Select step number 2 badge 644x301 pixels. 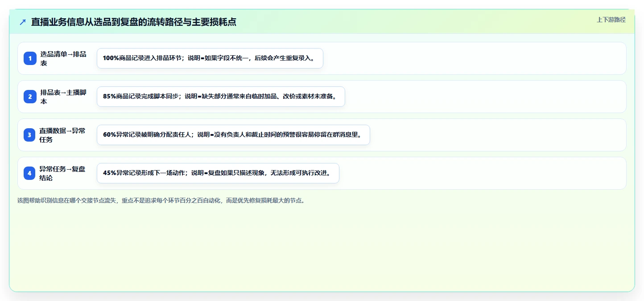(x=30, y=97)
